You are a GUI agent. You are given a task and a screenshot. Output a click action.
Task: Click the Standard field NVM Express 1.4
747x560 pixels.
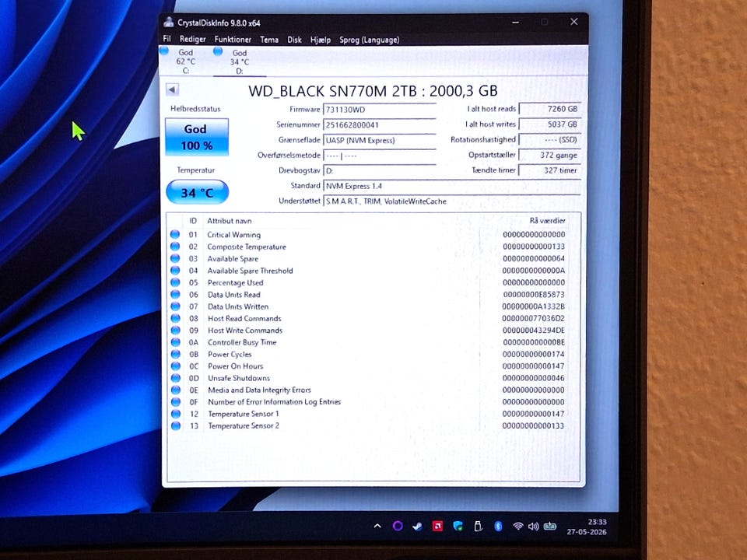tap(452, 186)
